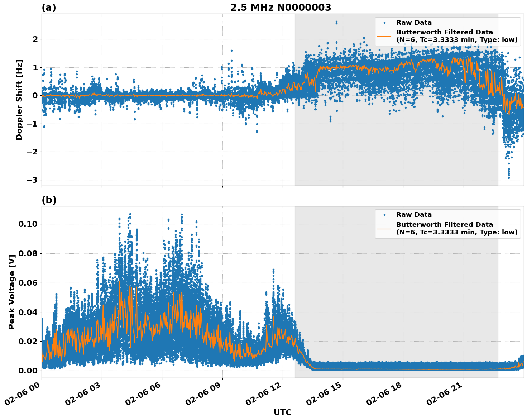Click the subplot label (a)

tap(49, 7)
